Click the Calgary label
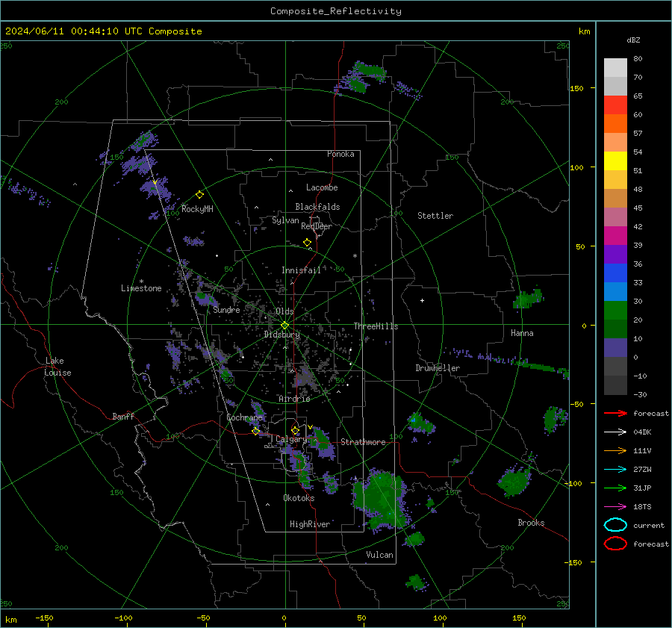Screen dimensions: 672x628 (291, 439)
